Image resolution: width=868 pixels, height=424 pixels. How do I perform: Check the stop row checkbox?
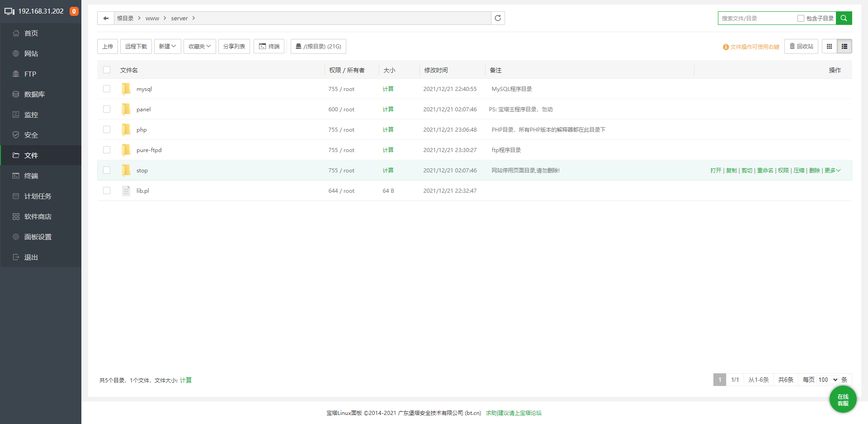tap(107, 170)
